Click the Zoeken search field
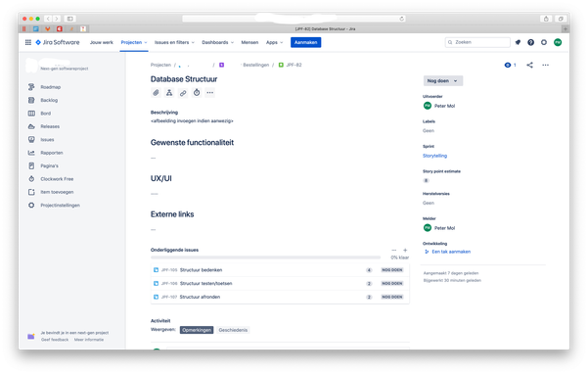 [x=477, y=42]
